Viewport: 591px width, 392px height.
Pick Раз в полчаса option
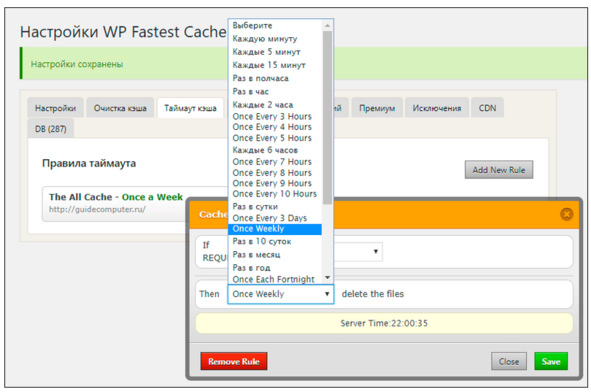(275, 78)
